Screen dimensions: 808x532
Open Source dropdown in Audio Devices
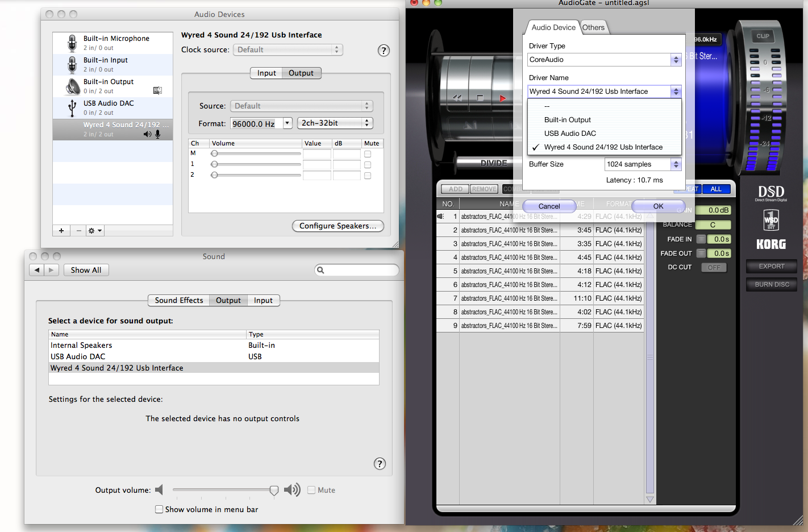click(x=302, y=106)
